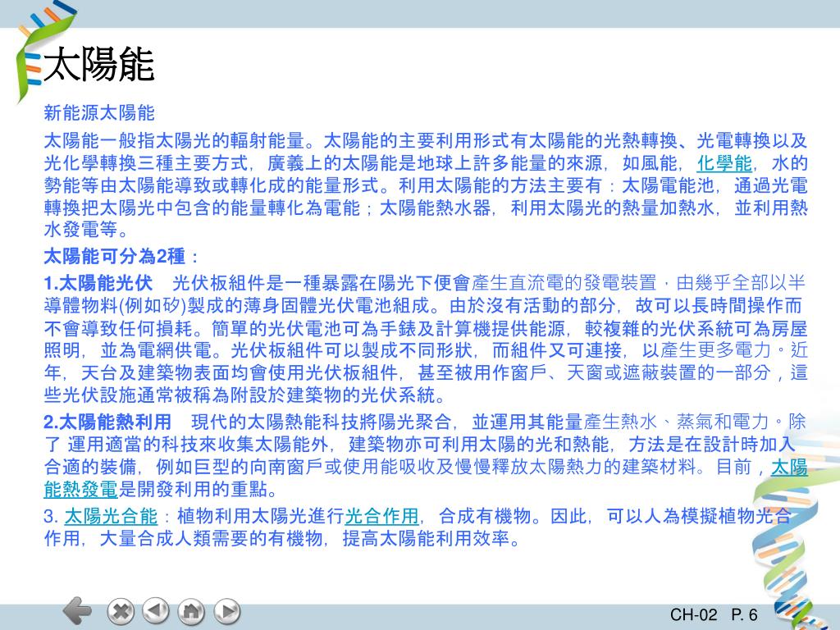The width and height of the screenshot is (840, 630).
Task: Click the back arrow navigation icon
Action: [x=77, y=610]
